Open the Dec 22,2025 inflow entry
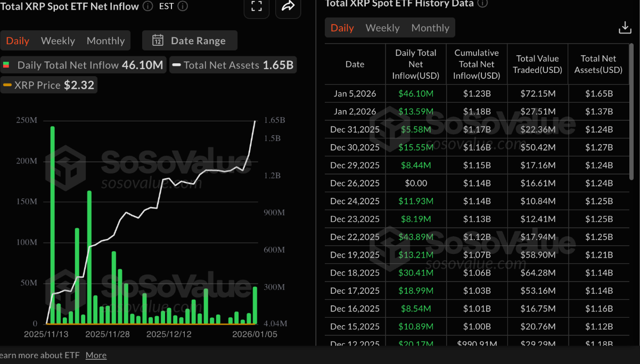 pos(416,237)
